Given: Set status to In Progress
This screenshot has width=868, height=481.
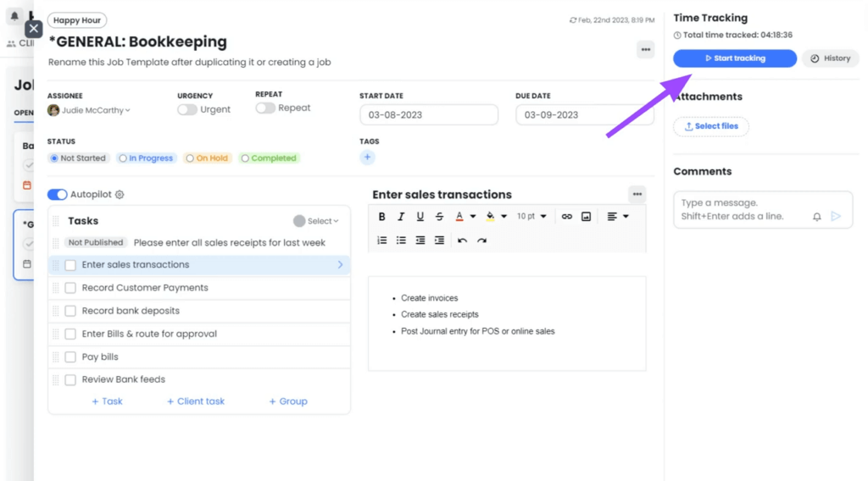Looking at the screenshot, I should coord(146,158).
